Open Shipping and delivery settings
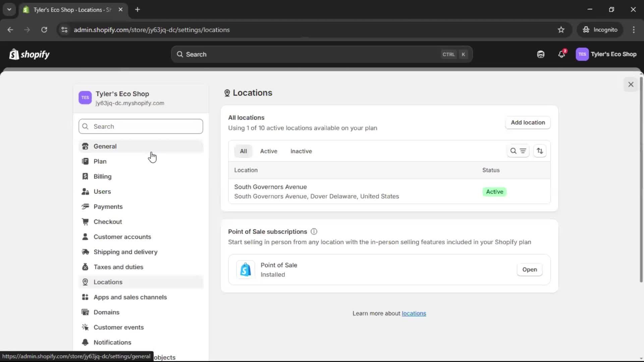The height and width of the screenshot is (362, 644). (x=125, y=252)
